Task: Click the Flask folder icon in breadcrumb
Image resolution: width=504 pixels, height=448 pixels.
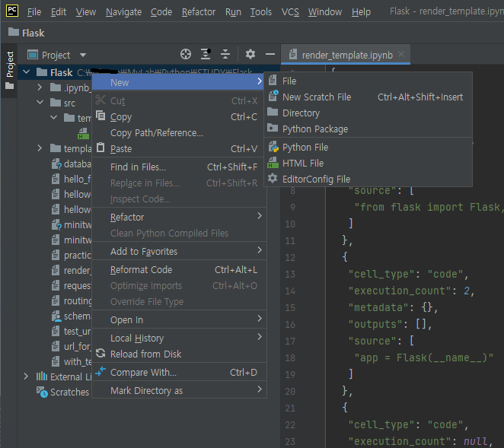Action: point(14,32)
